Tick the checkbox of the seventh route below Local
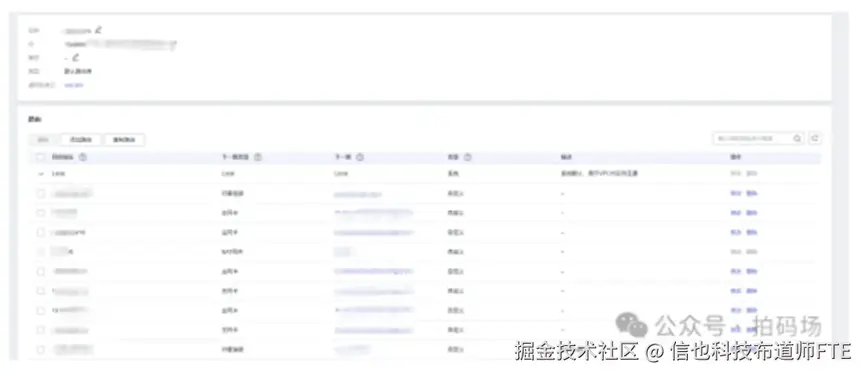This screenshot has width=865, height=376. (x=40, y=310)
